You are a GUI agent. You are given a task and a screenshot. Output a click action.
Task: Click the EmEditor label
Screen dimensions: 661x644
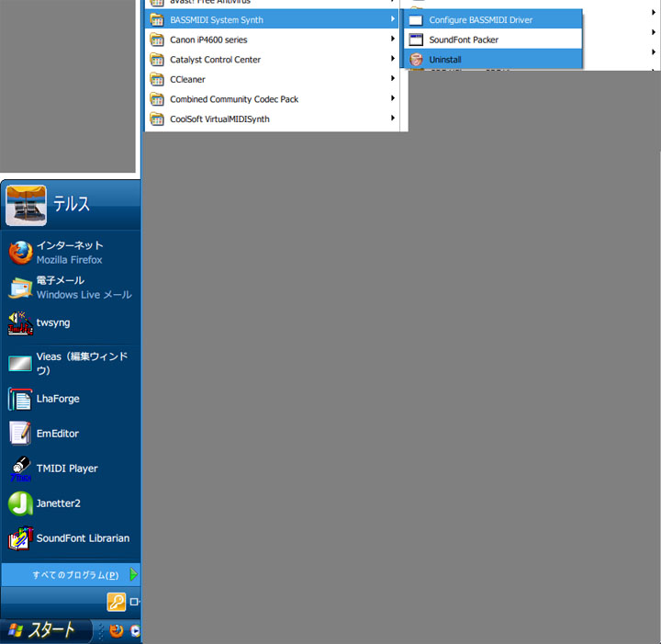57,434
